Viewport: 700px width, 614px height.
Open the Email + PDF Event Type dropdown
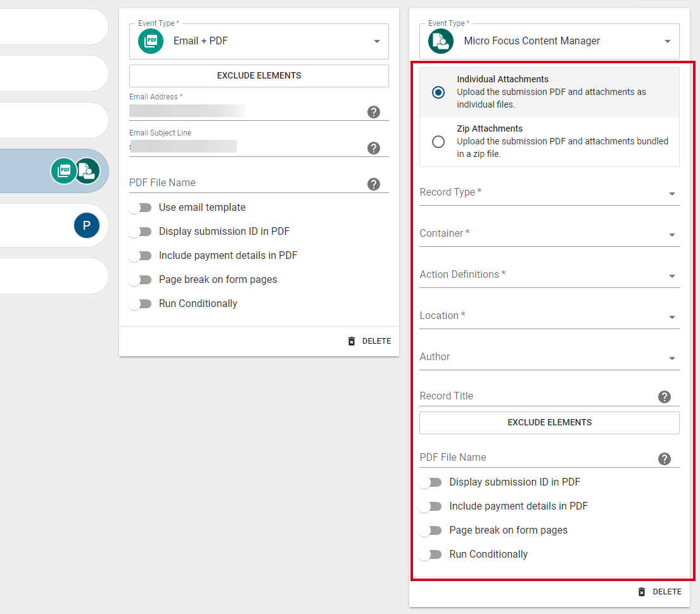pos(259,41)
